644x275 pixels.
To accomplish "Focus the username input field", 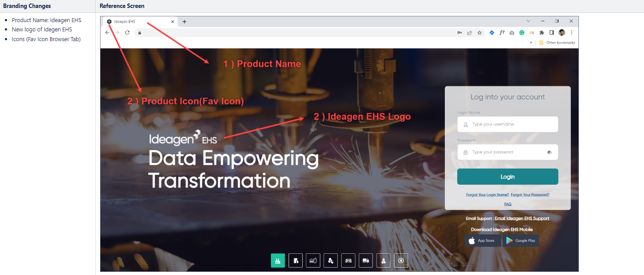I will [x=508, y=124].
